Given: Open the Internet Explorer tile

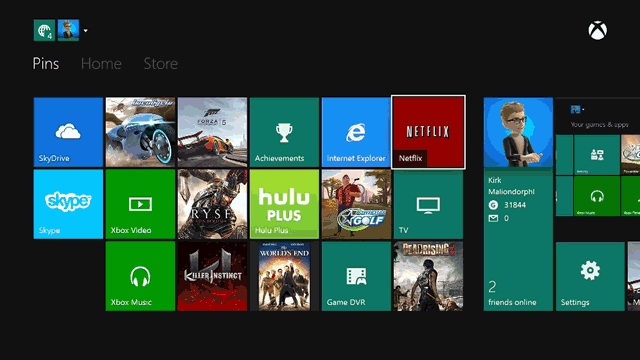Looking at the screenshot, I should [356, 132].
